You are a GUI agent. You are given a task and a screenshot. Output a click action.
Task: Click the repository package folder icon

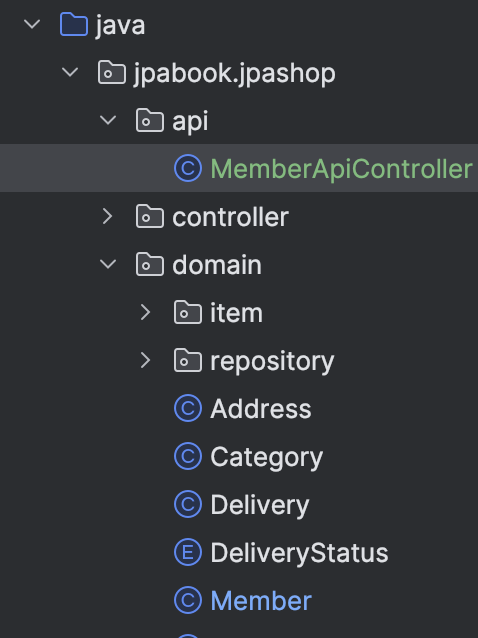click(188, 361)
